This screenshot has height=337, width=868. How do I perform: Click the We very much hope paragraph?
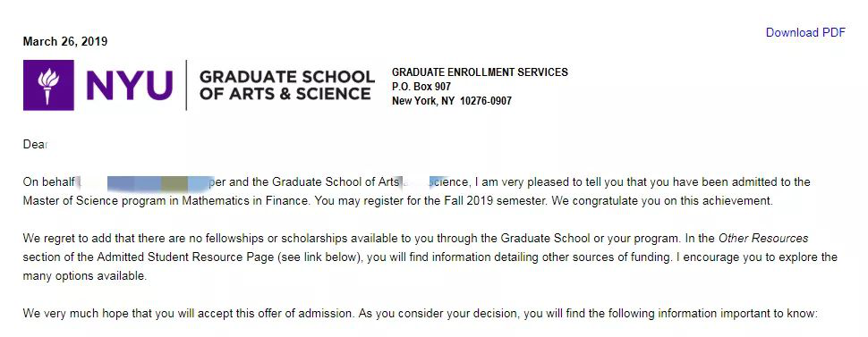click(420, 314)
